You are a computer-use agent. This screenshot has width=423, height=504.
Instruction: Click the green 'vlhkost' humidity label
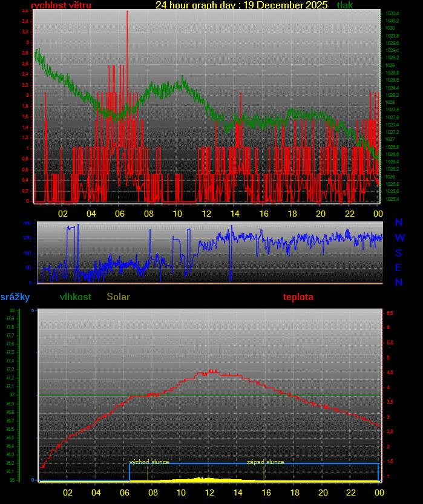pyautogui.click(x=76, y=297)
